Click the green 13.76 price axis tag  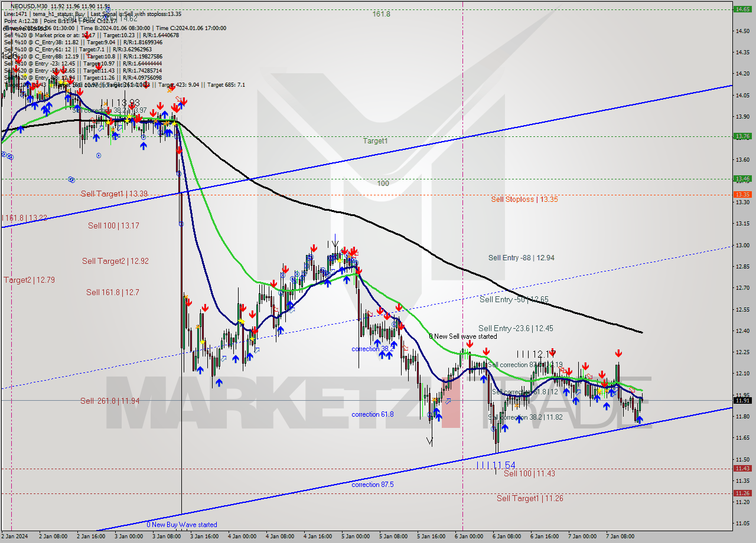pos(742,136)
